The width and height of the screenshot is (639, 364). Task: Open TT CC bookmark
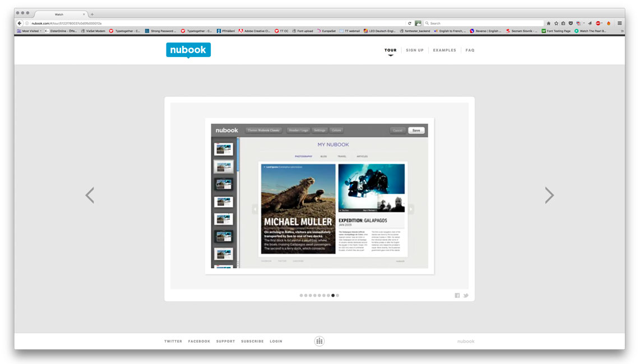[x=281, y=31]
